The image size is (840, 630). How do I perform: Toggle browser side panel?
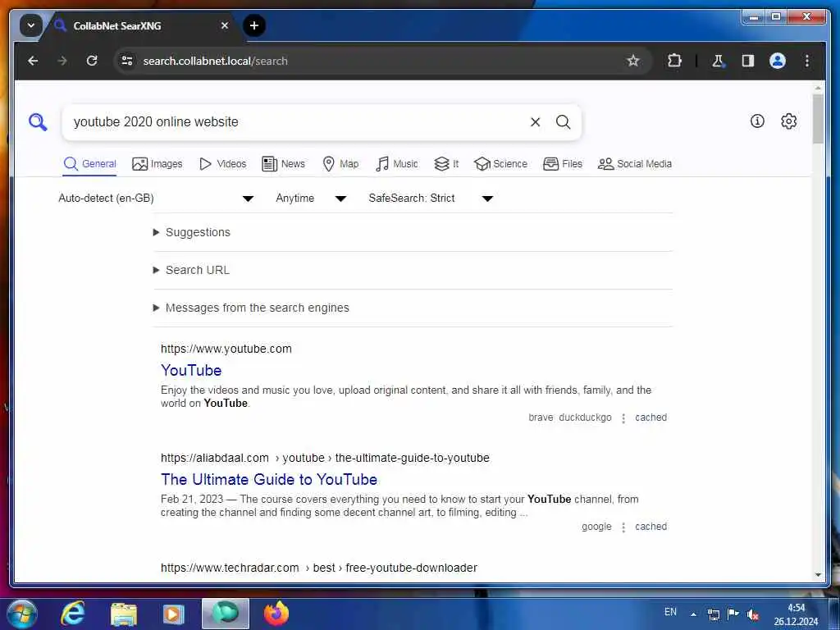(x=748, y=61)
